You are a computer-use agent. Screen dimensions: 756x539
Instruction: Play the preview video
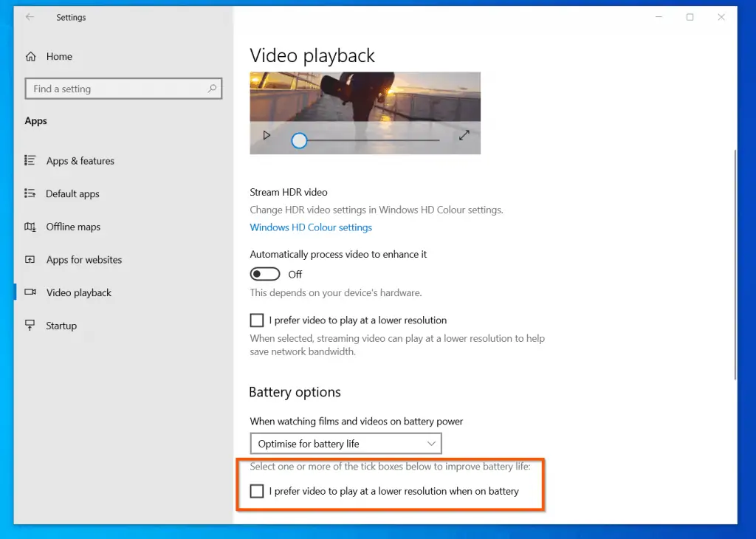click(x=267, y=136)
